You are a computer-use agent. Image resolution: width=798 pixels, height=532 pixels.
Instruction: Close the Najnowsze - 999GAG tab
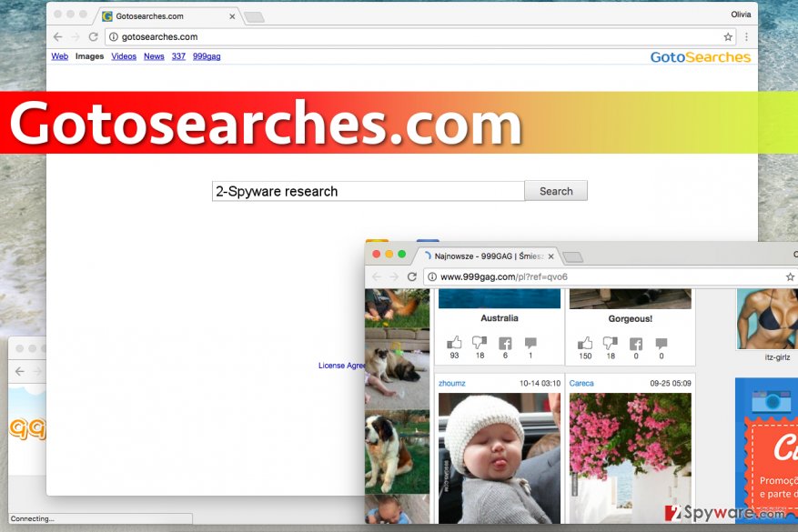pos(551,256)
